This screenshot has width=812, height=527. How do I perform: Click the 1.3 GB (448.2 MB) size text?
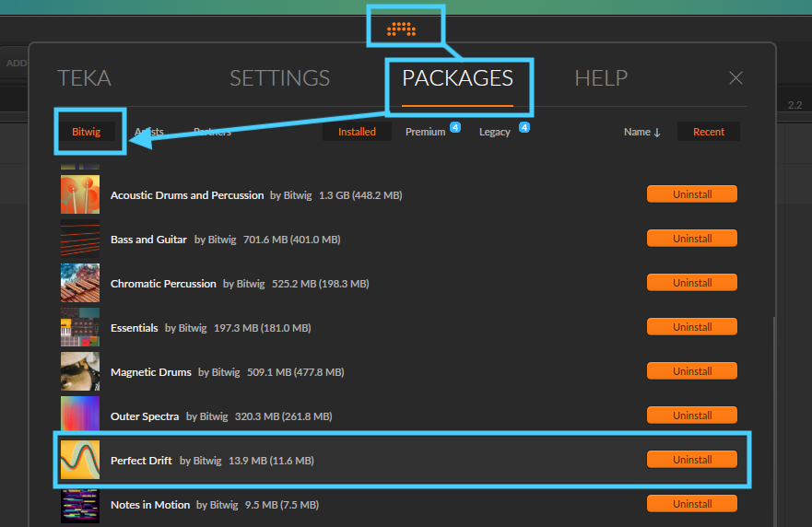click(x=360, y=195)
